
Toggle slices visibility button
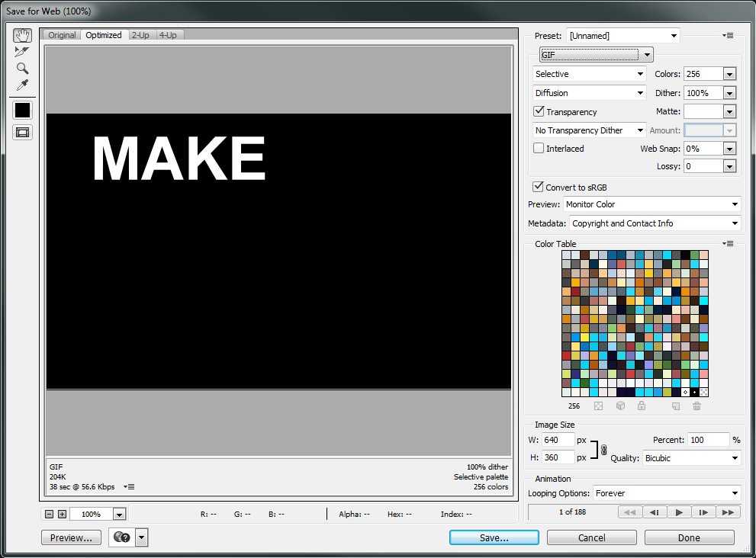point(22,132)
